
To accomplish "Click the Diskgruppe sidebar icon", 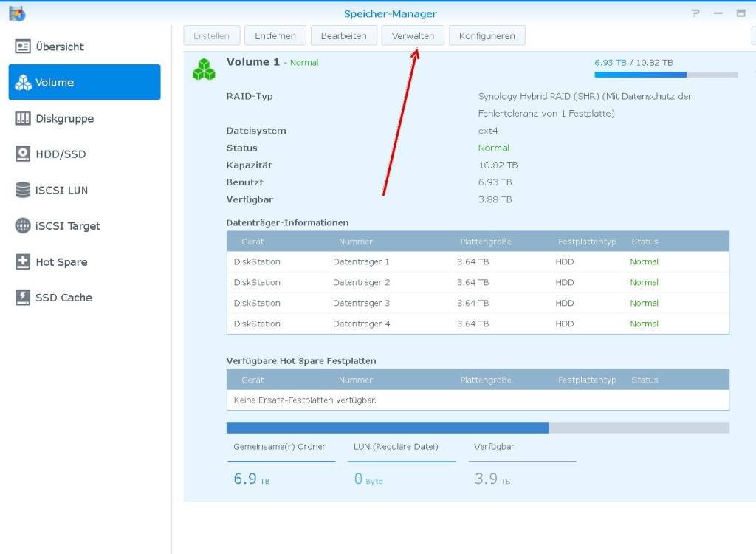I will (23, 118).
